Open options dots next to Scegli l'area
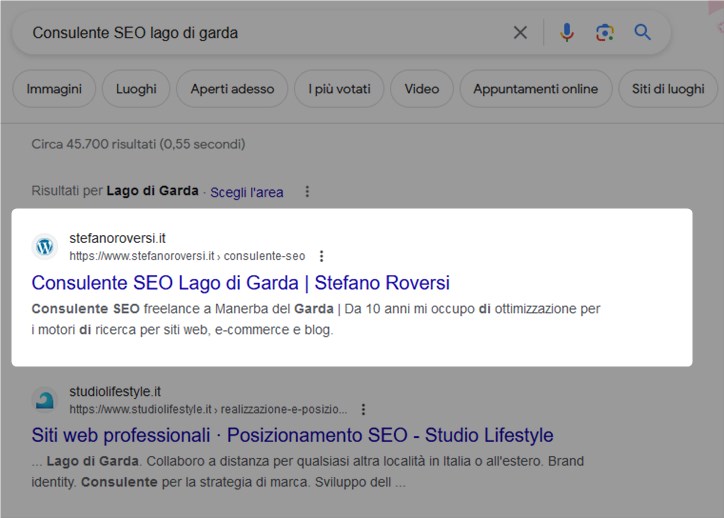 pyautogui.click(x=307, y=192)
